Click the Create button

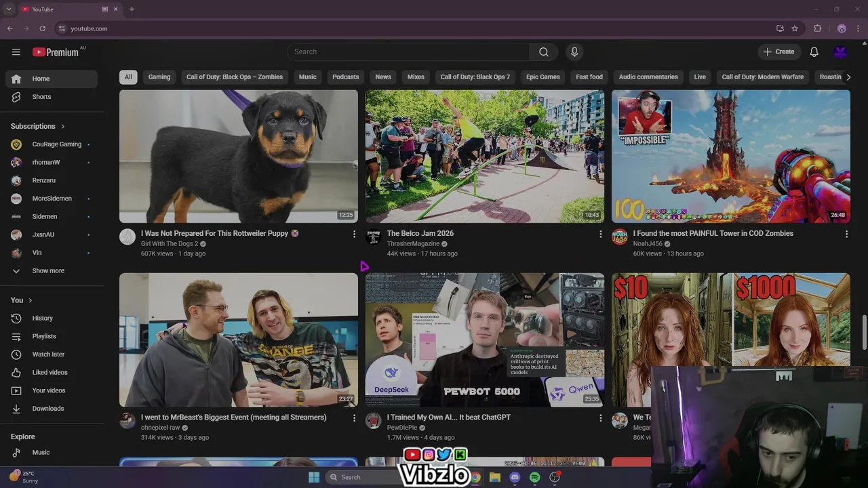[x=778, y=52]
